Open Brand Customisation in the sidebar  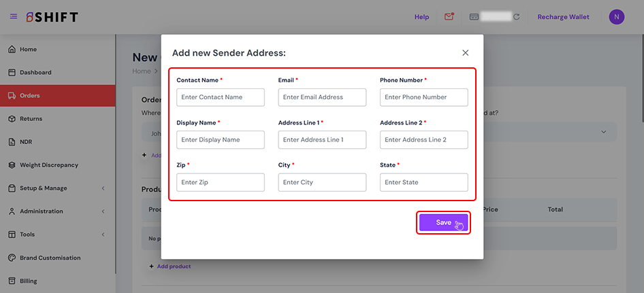(50, 258)
